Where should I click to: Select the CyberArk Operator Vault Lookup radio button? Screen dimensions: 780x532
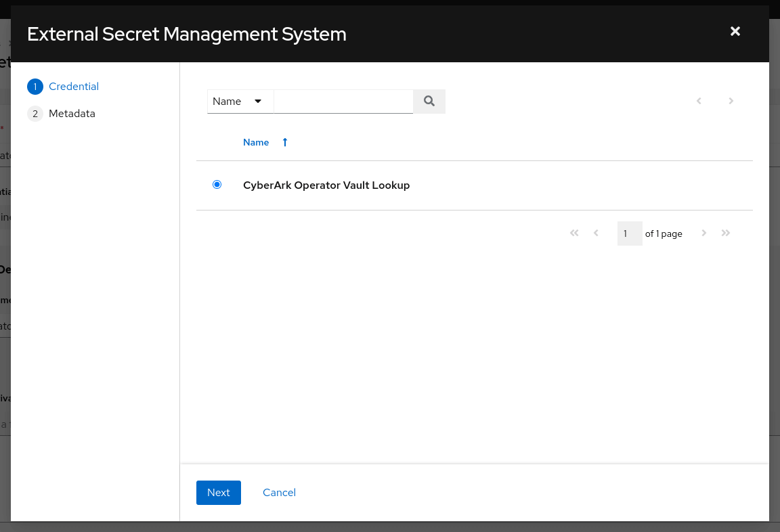click(x=217, y=185)
